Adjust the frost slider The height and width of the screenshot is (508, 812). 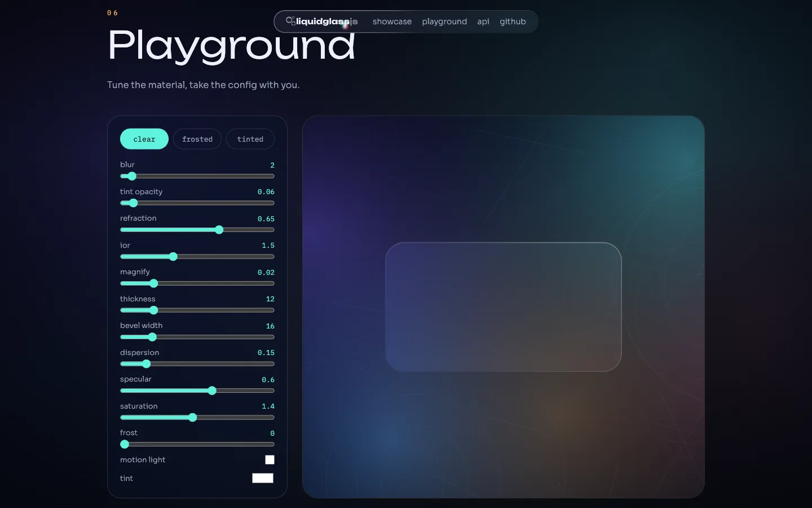(x=197, y=444)
